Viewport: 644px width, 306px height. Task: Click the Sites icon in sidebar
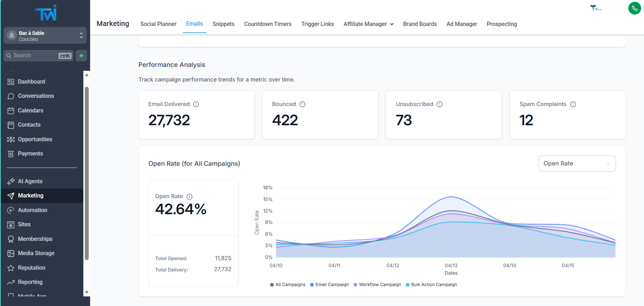(11, 225)
